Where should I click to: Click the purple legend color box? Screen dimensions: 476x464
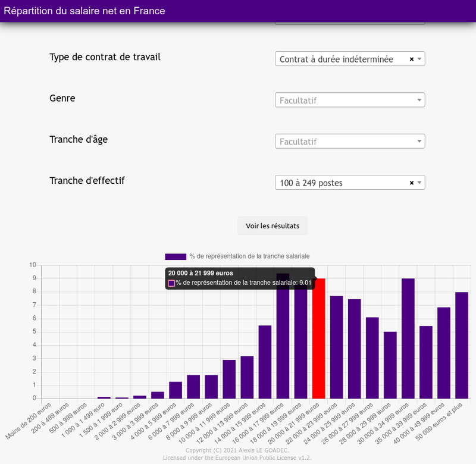(176, 256)
